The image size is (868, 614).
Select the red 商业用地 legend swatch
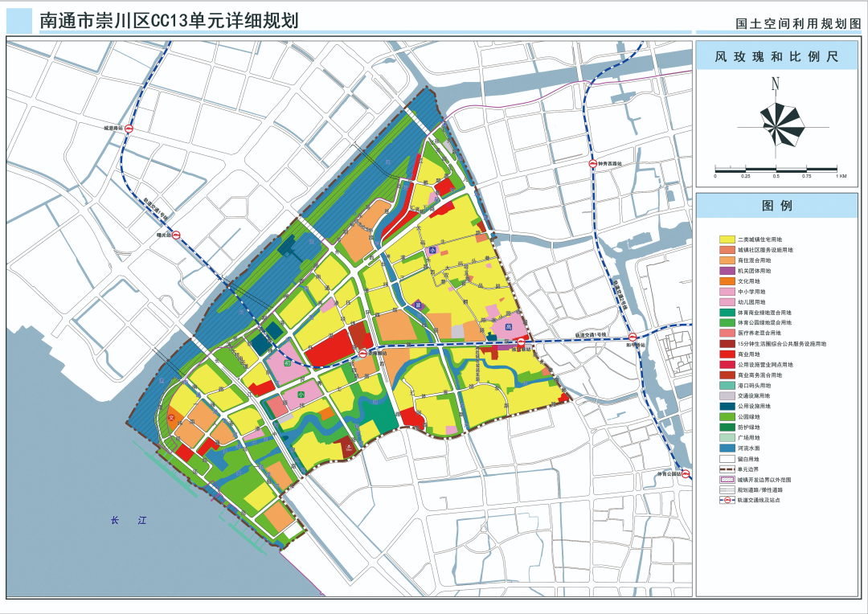(x=727, y=354)
